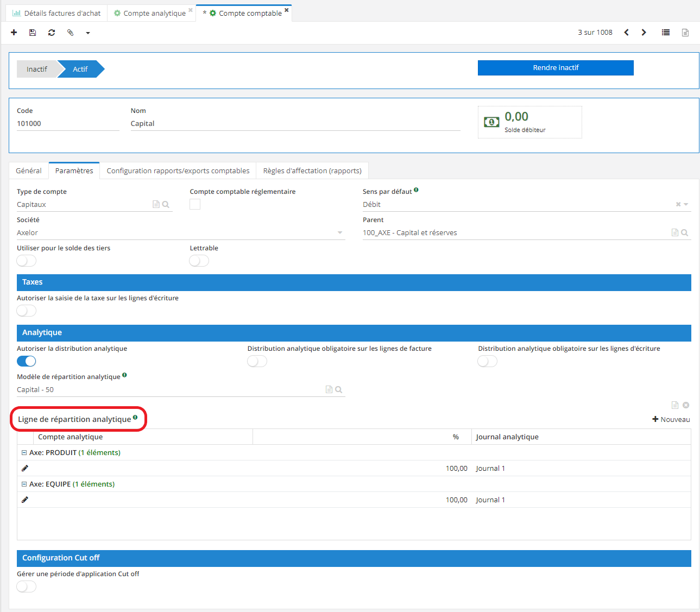Screen dimensions: 700x612
Task: Select the Paramètres tab
Action: coord(74,171)
